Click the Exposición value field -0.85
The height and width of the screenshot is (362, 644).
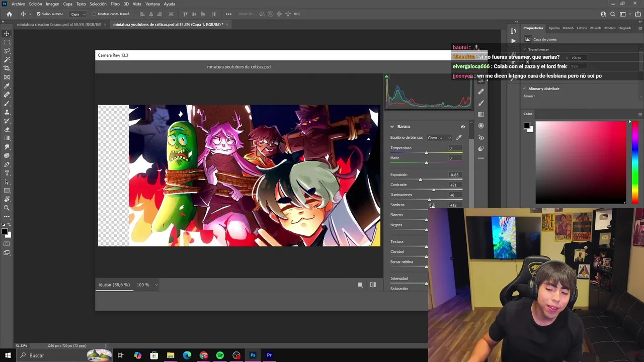[454, 175]
